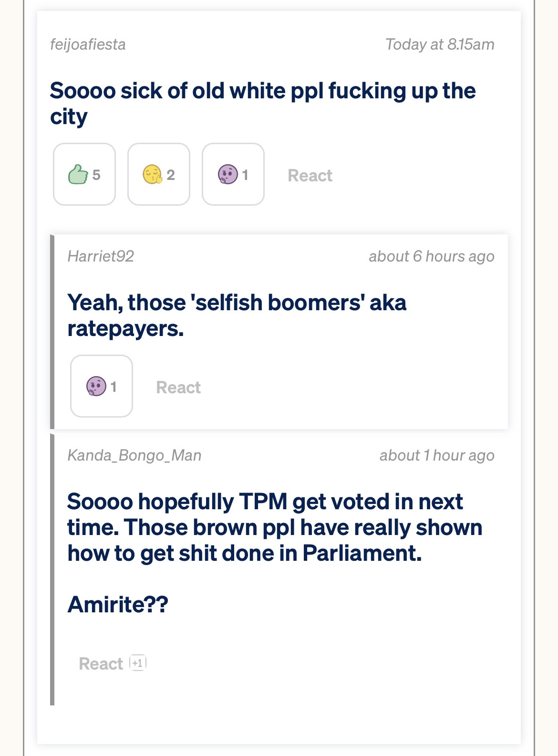The width and height of the screenshot is (558, 756).
Task: Open React picker under Harriet92's reply
Action: point(178,388)
